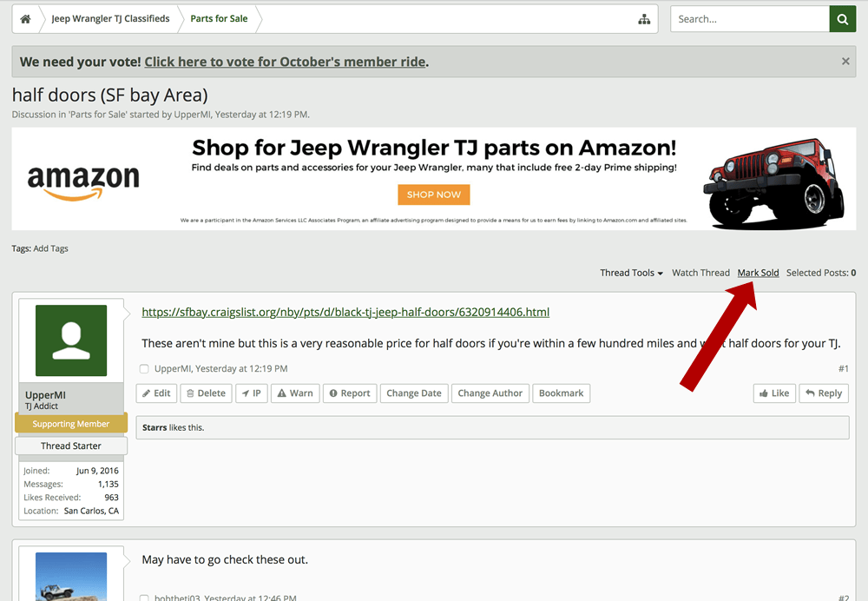The height and width of the screenshot is (601, 868).
Task: Open second poster's Jeep avatar image
Action: tap(71, 577)
